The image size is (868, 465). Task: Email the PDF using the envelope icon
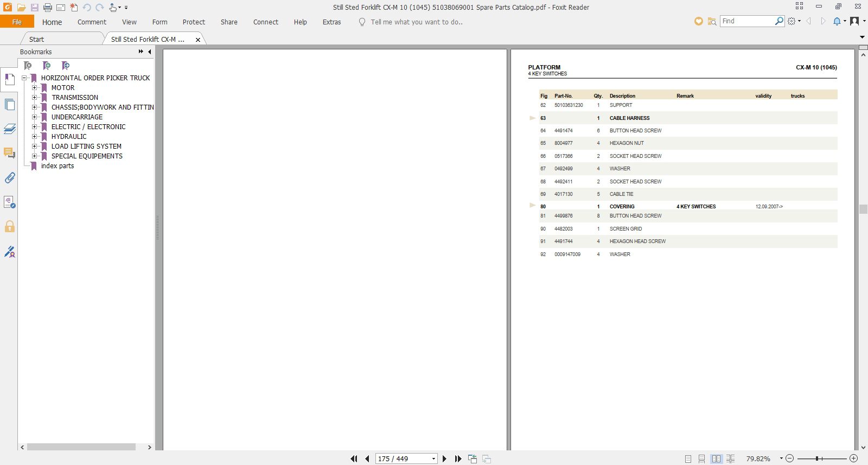point(61,8)
